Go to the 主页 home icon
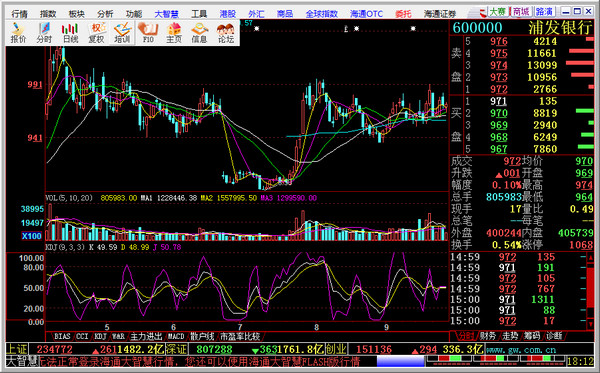 [174, 33]
